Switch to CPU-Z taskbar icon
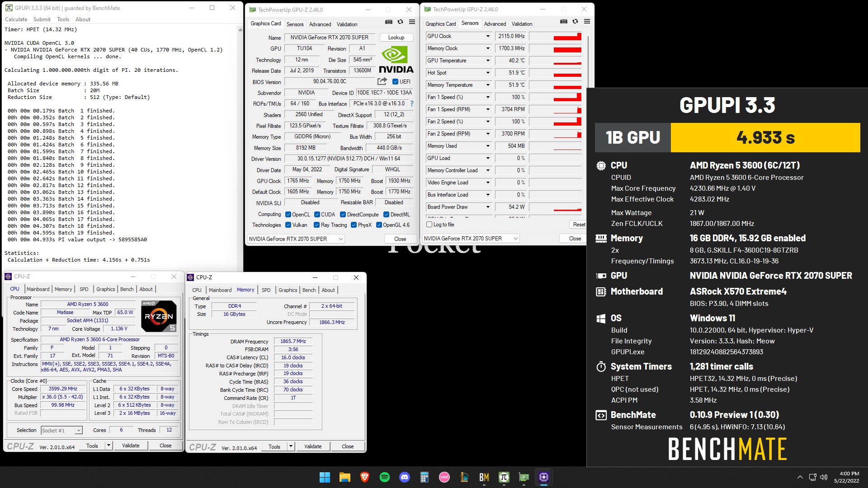This screenshot has width=868, height=488. pos(544,477)
